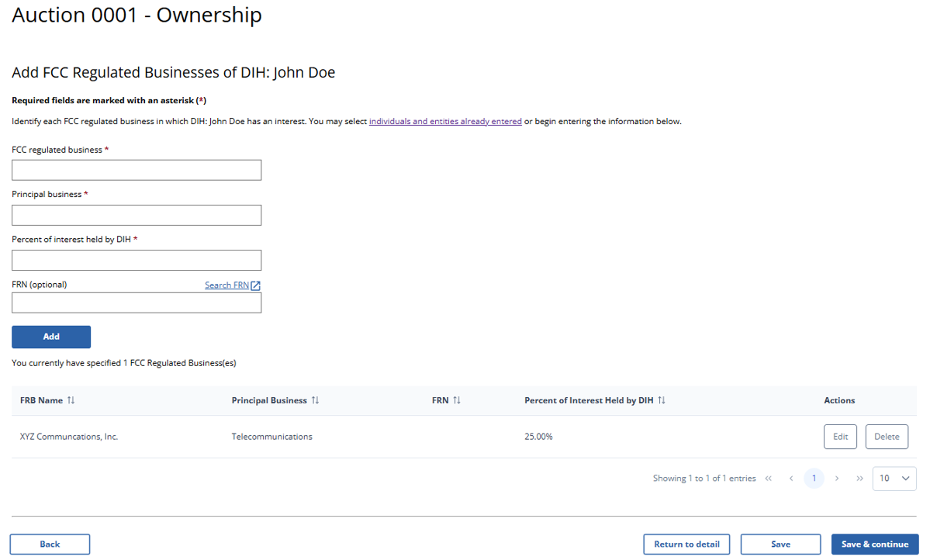The image size is (930, 560).
Task: Click Percent of interest held input
Action: 137,261
